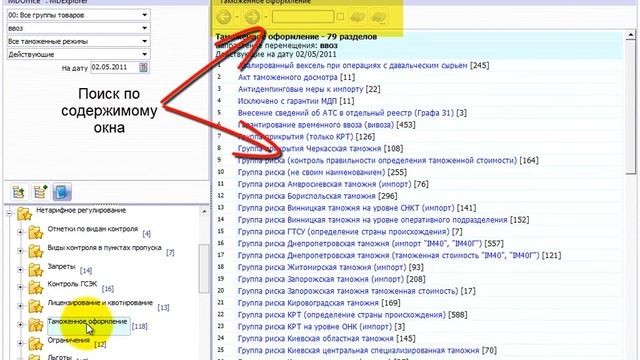This screenshot has height=360, width=640.
Task: Open the forward button history dropdown arrow
Action: (x=266, y=17)
